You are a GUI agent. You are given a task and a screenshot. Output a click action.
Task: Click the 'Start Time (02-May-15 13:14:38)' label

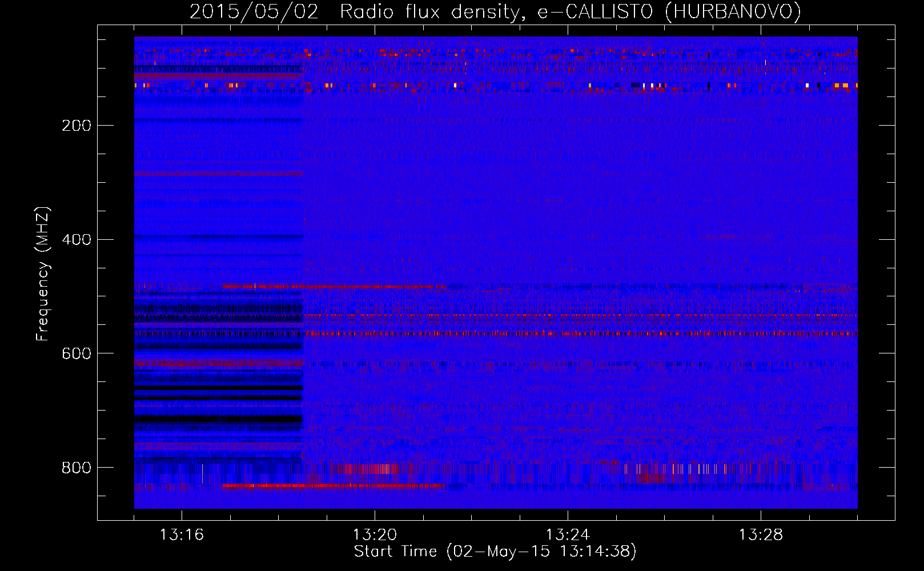[x=495, y=552]
